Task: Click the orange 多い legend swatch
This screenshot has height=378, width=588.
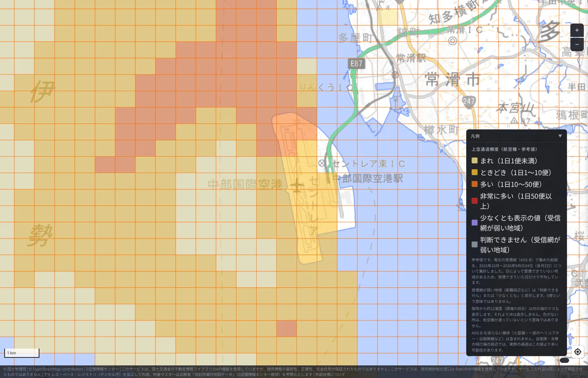Action: point(475,184)
